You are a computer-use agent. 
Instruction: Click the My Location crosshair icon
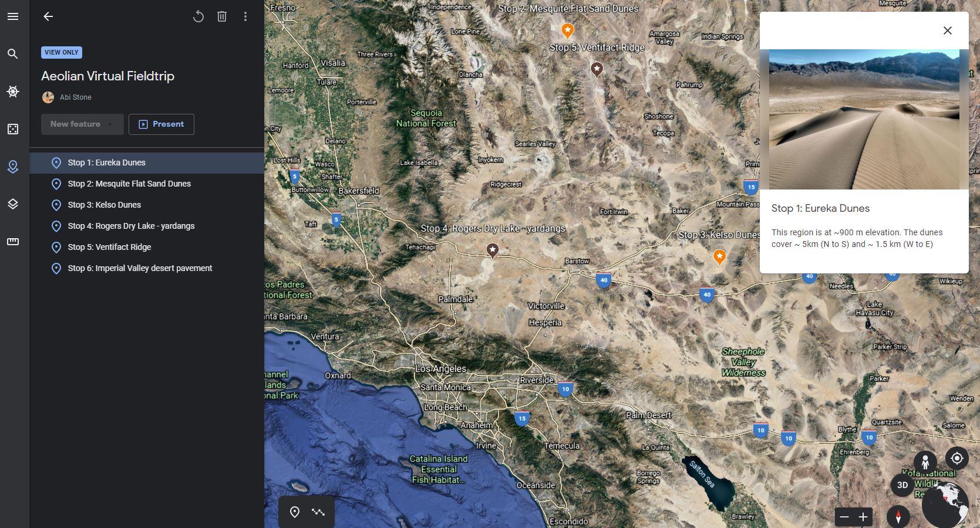tap(957, 458)
